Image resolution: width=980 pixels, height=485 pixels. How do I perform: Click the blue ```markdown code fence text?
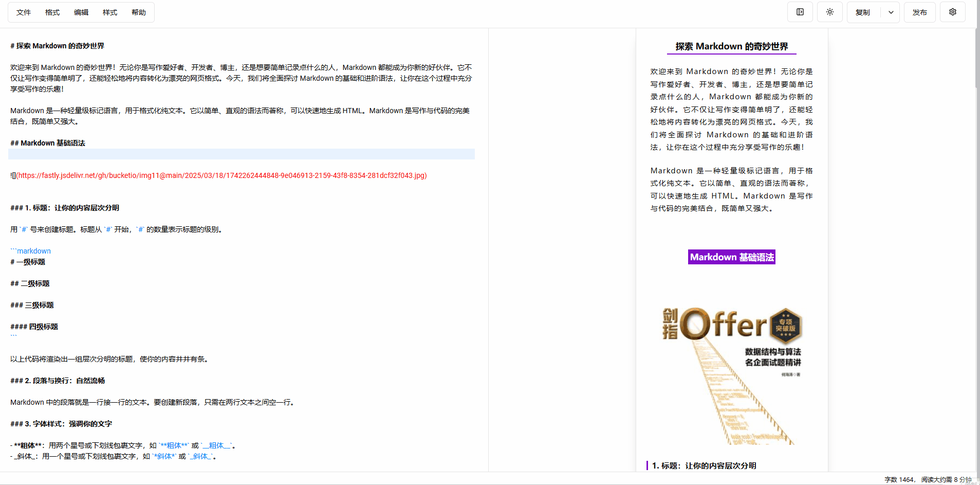(x=30, y=250)
